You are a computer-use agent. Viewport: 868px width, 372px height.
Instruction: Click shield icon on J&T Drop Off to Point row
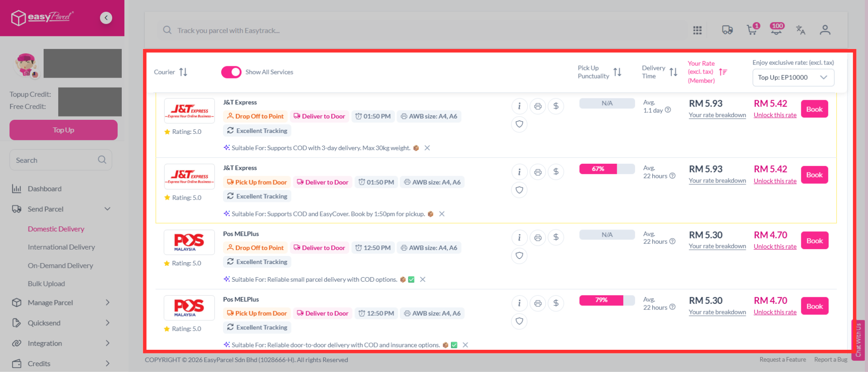click(519, 124)
